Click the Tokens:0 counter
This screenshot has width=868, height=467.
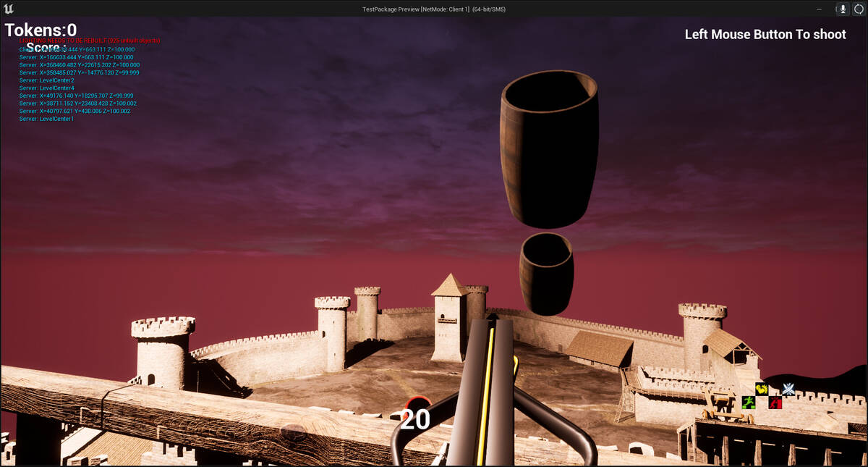(x=41, y=30)
